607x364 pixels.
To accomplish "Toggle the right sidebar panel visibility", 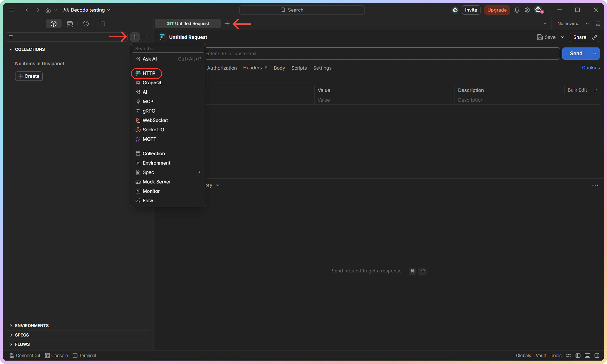I will pyautogui.click(x=598, y=355).
